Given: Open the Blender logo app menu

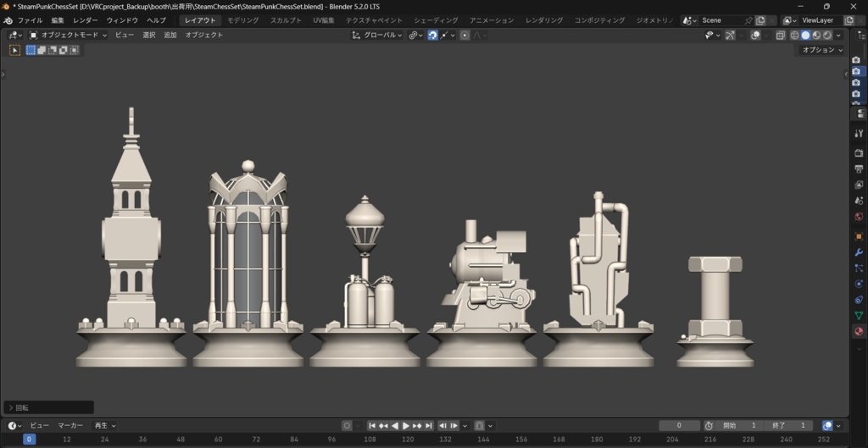Looking at the screenshot, I should pos(7,20).
